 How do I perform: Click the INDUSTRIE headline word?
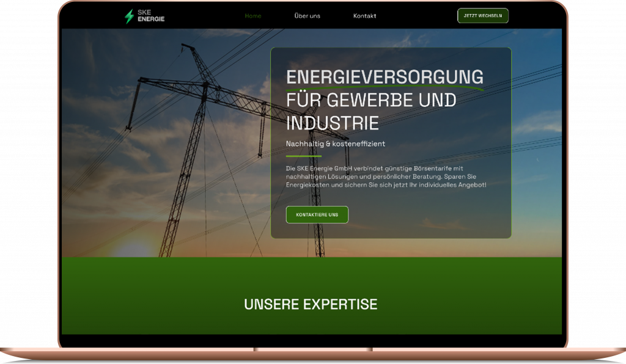tap(332, 123)
